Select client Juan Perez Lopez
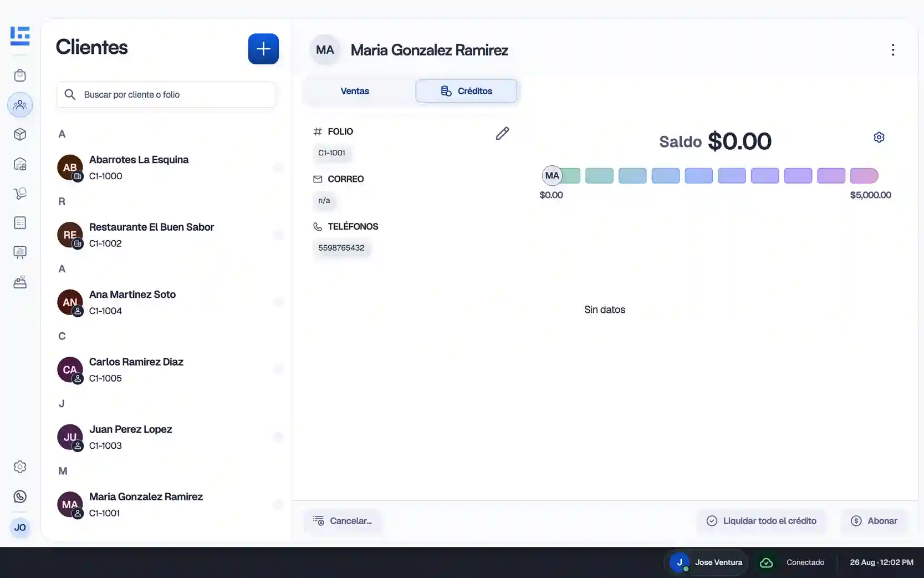 [x=166, y=437]
